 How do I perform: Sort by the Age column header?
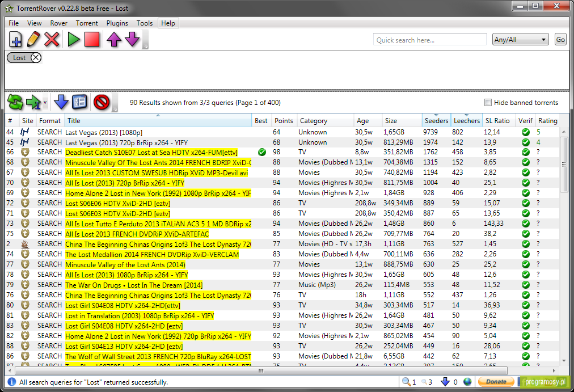click(x=368, y=120)
